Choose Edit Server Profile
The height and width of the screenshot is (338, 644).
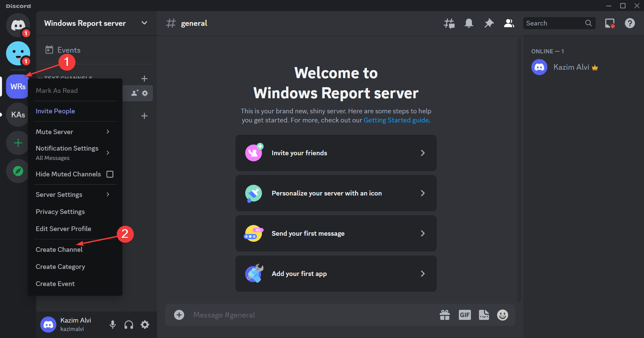[75, 229]
